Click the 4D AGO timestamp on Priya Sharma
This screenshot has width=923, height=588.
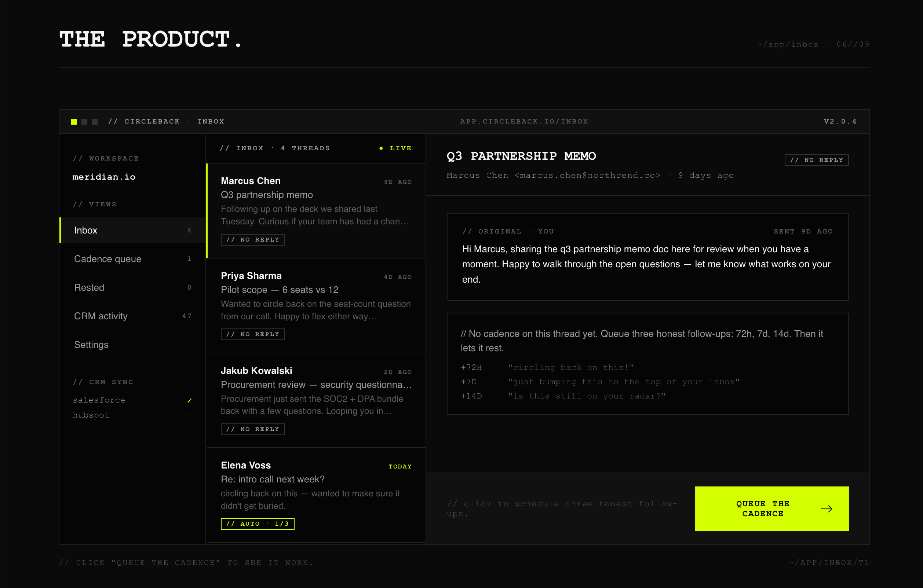[398, 277]
